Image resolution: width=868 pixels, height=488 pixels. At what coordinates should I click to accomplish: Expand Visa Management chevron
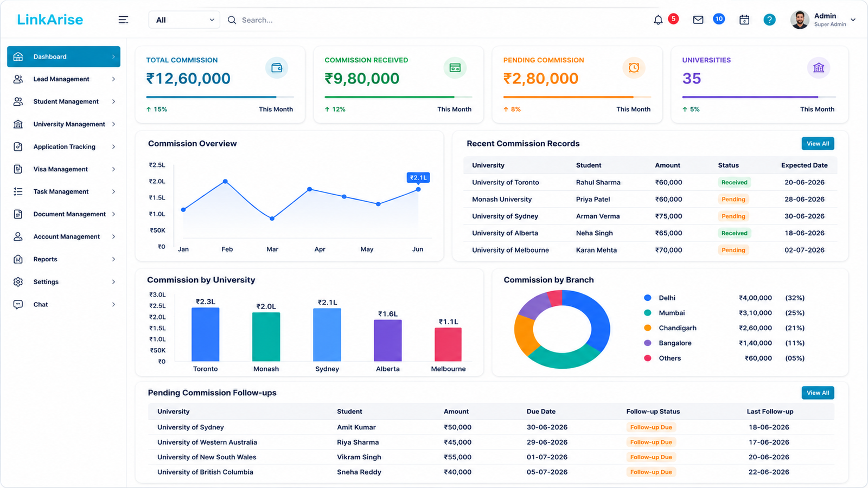coord(113,169)
